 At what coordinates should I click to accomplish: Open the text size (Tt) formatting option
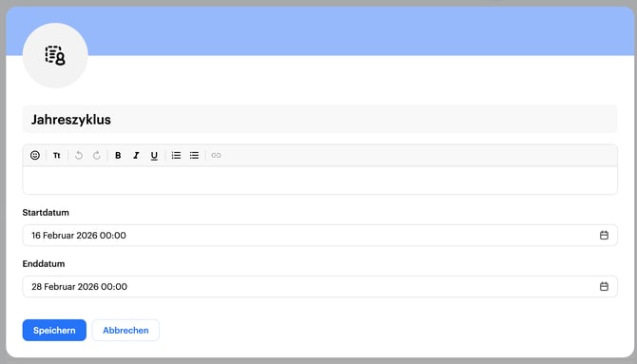coord(57,155)
